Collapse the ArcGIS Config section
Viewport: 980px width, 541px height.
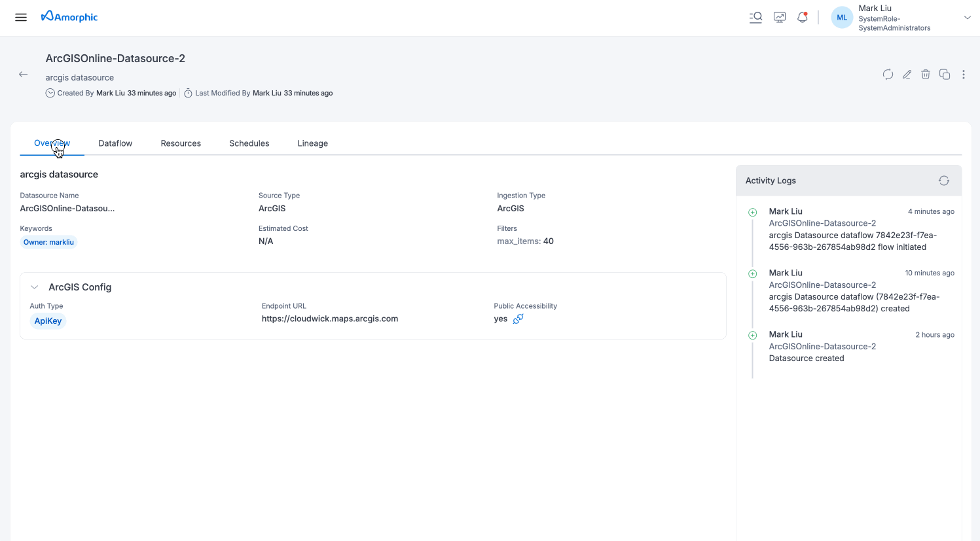pos(34,287)
